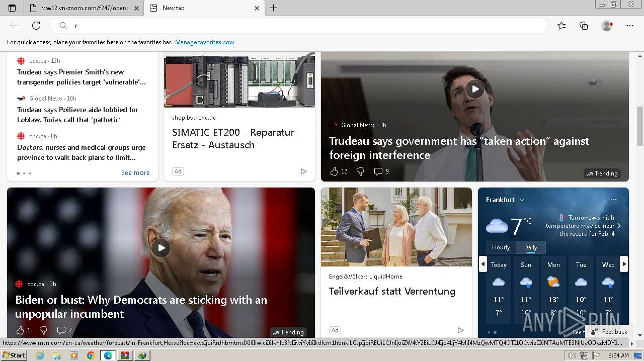Click AdChoices icon on Engel&Völkers ad
This screenshot has height=362, width=644.
tap(460, 330)
